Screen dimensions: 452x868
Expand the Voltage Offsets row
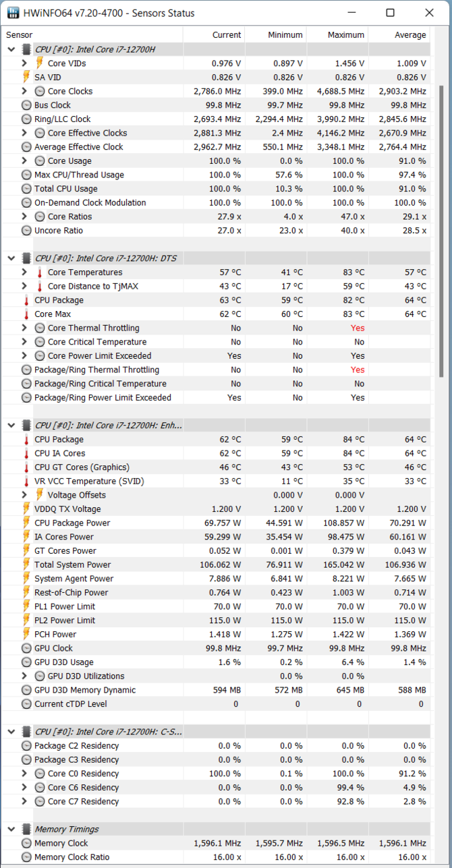pyautogui.click(x=24, y=495)
